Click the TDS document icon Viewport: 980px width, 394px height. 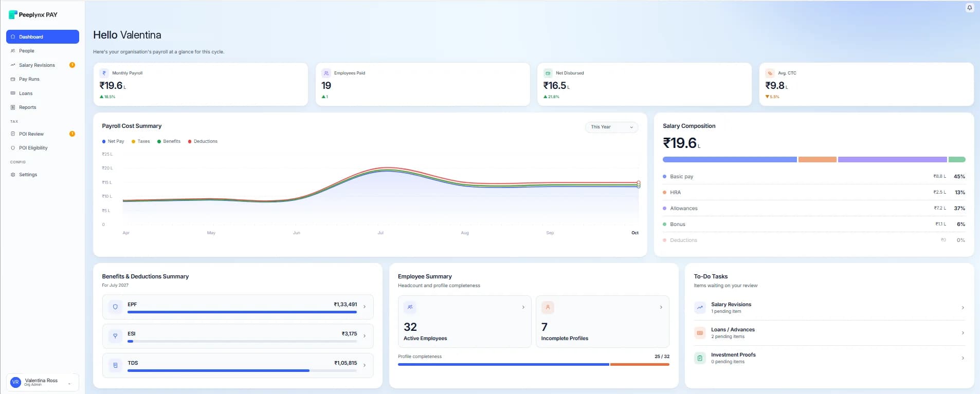pos(115,365)
